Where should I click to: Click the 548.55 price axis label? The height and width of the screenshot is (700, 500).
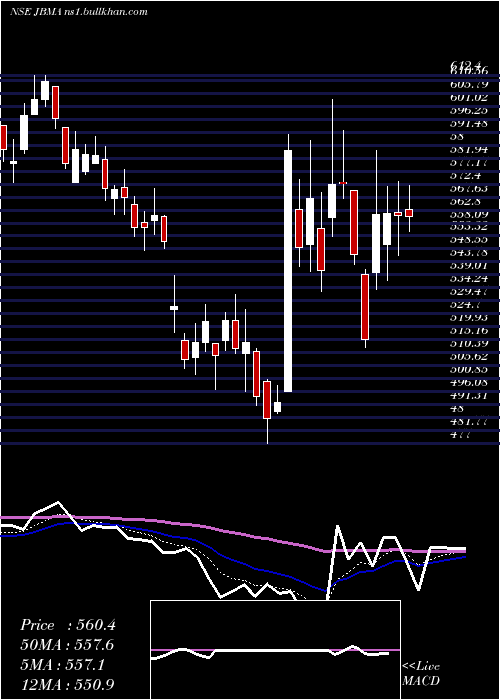[469, 239]
